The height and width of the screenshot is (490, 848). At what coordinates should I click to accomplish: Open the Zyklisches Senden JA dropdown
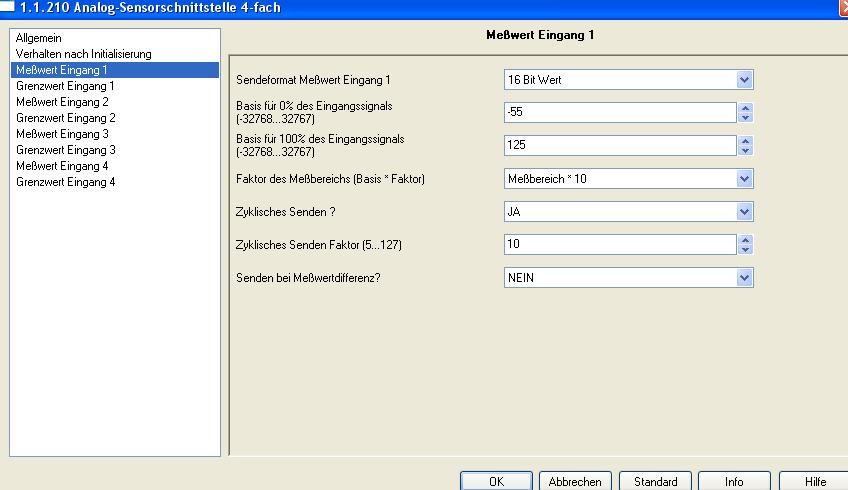pyautogui.click(x=743, y=212)
